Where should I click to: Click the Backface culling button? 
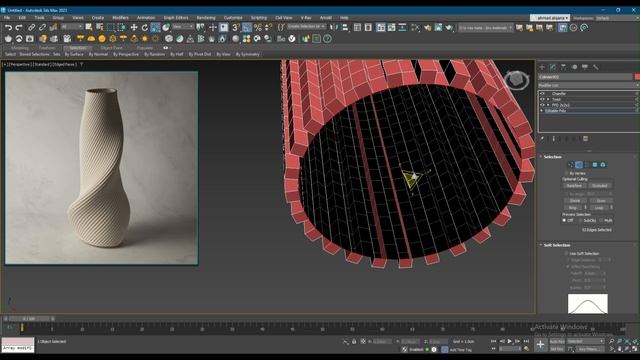[x=574, y=186]
